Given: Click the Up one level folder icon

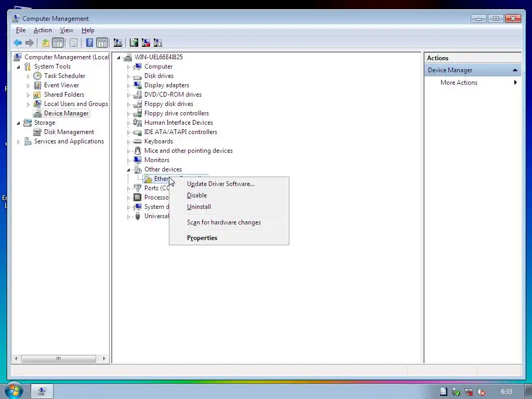Looking at the screenshot, I should click(x=46, y=43).
